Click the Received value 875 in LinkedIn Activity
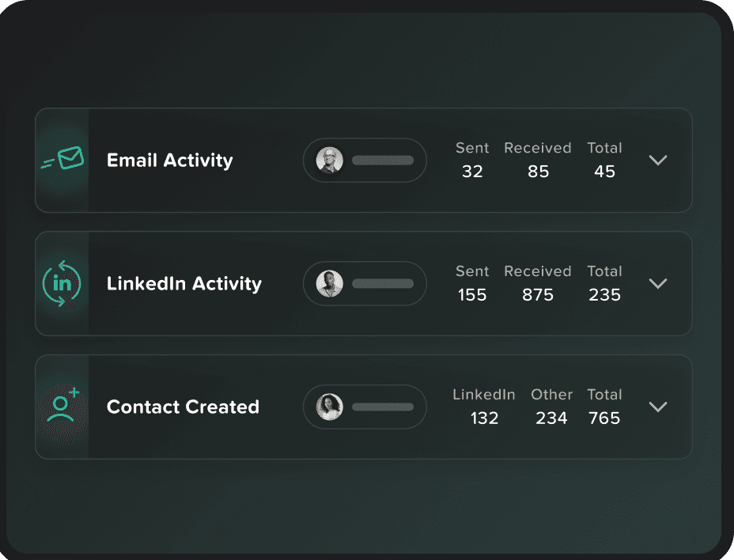The height and width of the screenshot is (560, 734). tap(537, 295)
